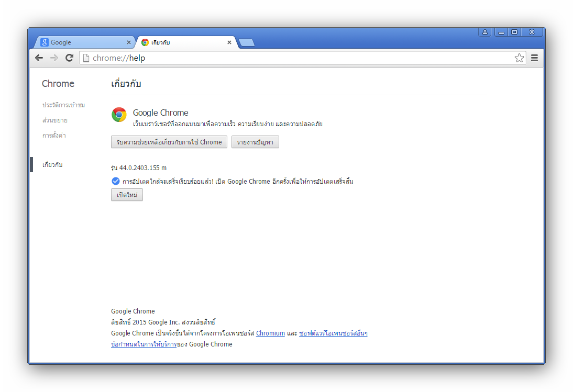Screen dimensions: 573x392
Task: Click the chrome://help address bar
Action: pyautogui.click(x=303, y=58)
